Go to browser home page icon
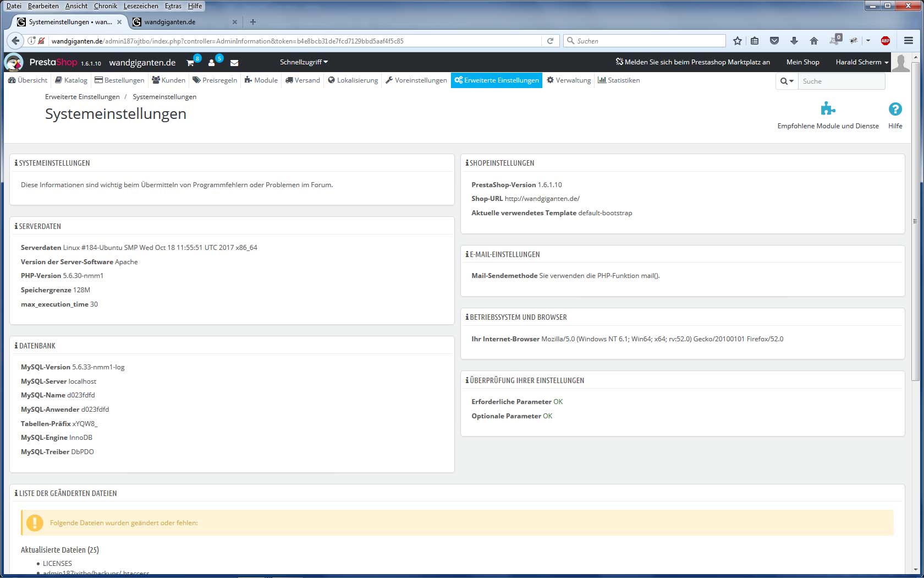 pos(814,41)
